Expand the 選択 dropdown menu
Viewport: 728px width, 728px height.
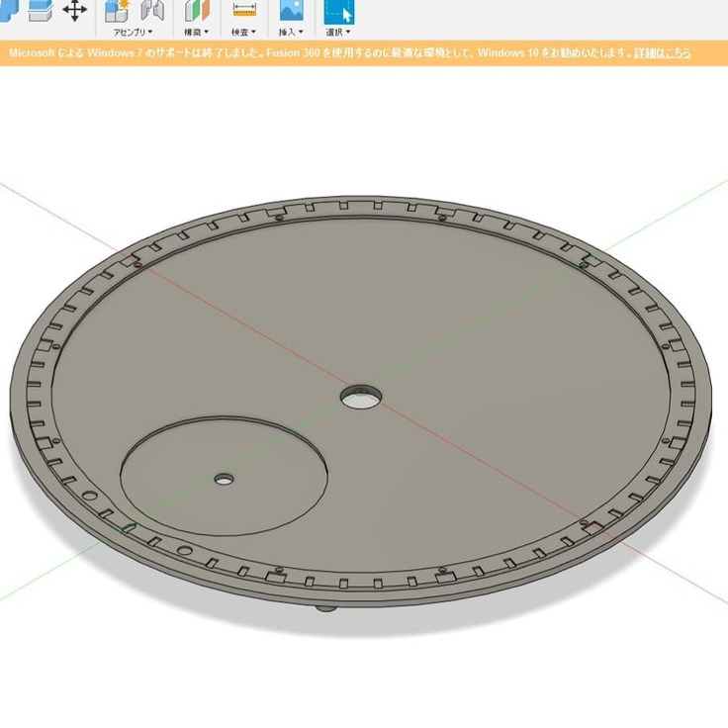click(339, 32)
